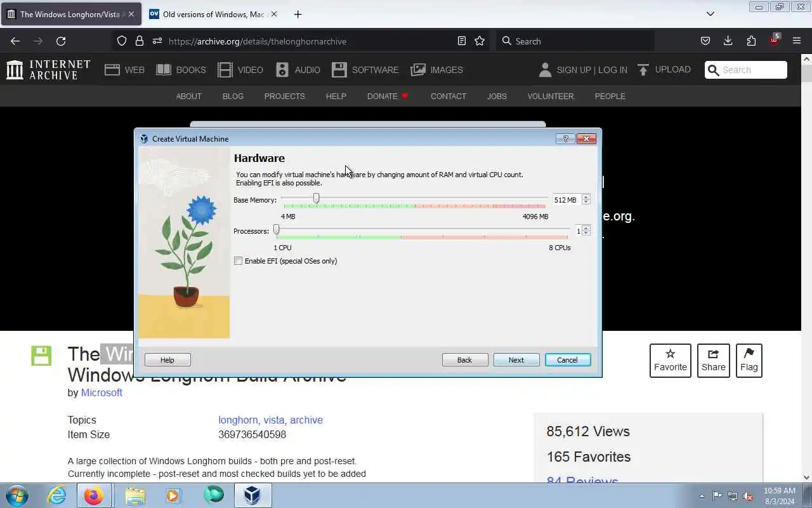The width and height of the screenshot is (812, 508).
Task: Open Help in the wizard dialog
Action: pos(167,360)
